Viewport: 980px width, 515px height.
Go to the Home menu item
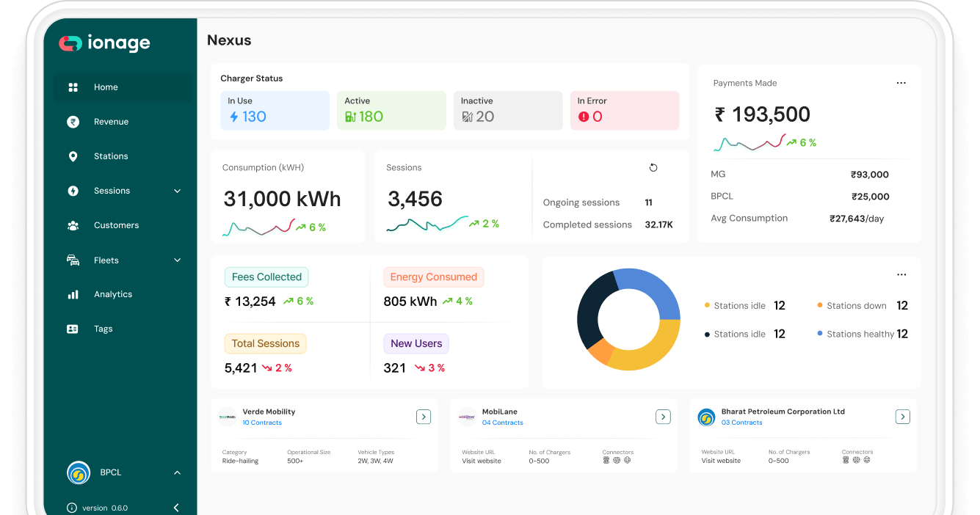(x=123, y=87)
